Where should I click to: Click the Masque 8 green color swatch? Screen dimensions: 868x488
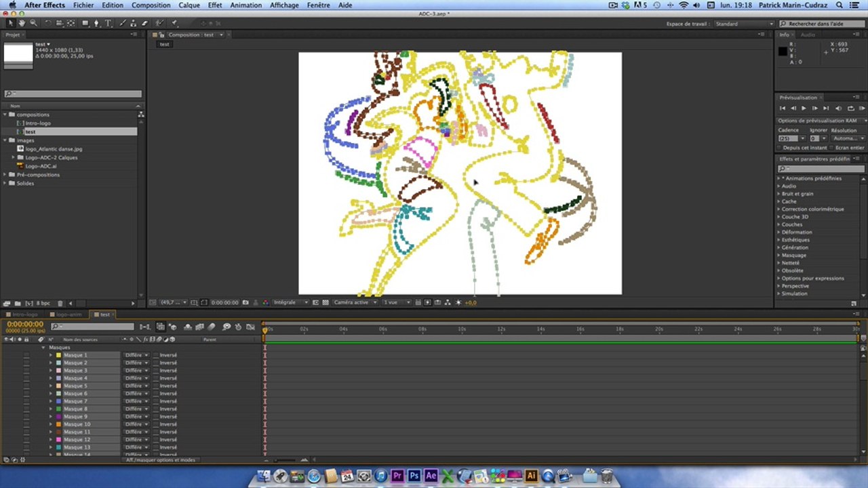58,409
